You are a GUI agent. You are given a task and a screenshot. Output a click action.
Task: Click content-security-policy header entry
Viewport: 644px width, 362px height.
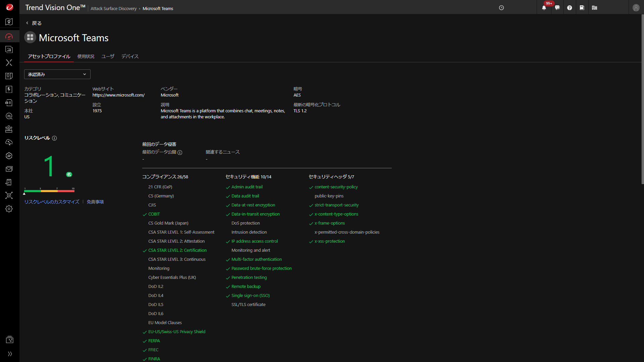tap(336, 187)
